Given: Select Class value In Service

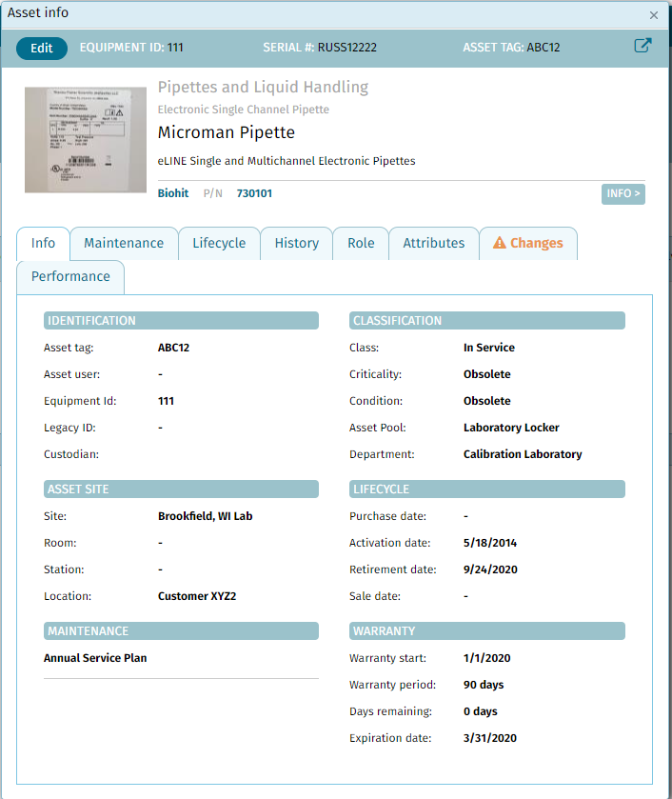Looking at the screenshot, I should point(489,348).
